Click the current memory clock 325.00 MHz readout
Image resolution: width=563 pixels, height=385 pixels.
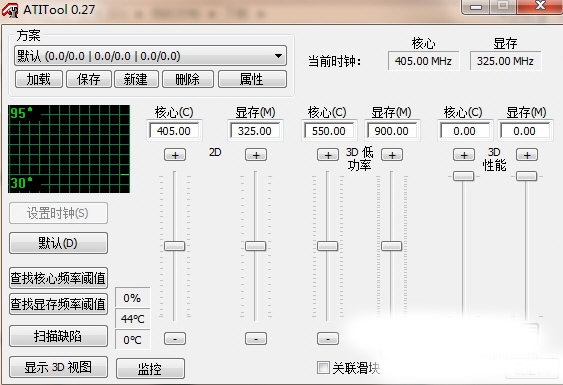pyautogui.click(x=505, y=61)
